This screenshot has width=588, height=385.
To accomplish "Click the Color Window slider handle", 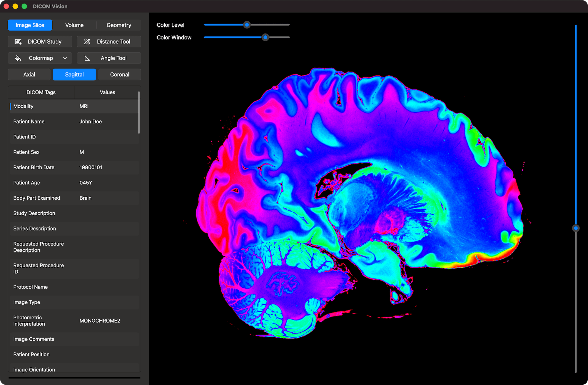I will [x=265, y=37].
